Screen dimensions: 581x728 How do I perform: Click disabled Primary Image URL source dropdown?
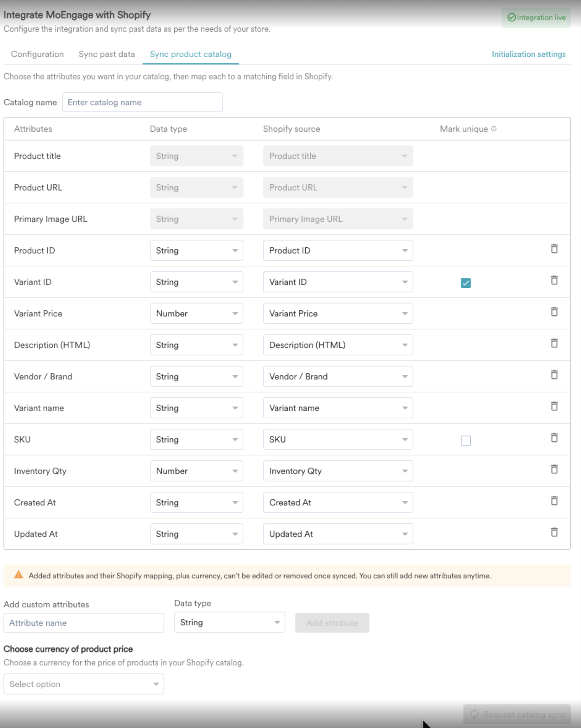(338, 219)
